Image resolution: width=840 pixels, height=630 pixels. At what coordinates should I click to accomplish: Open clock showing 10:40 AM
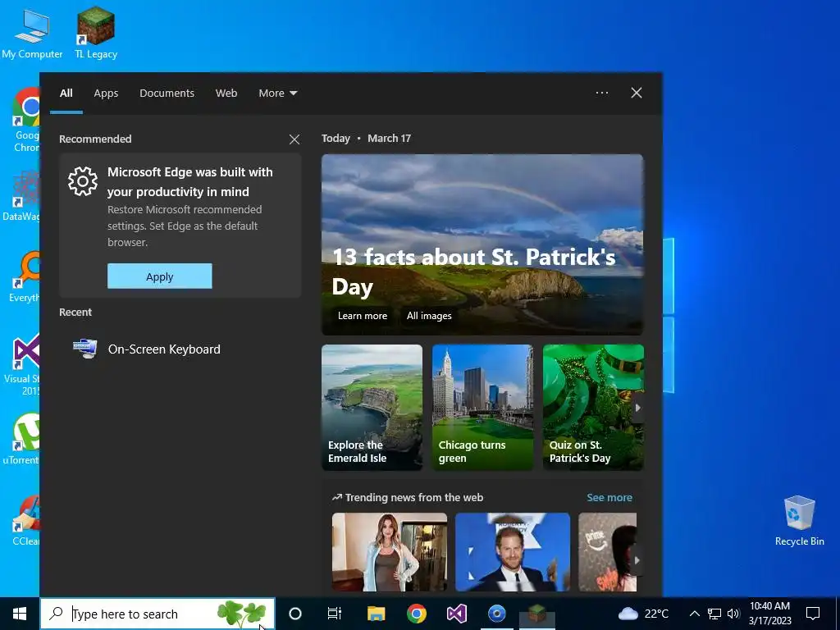coord(769,614)
